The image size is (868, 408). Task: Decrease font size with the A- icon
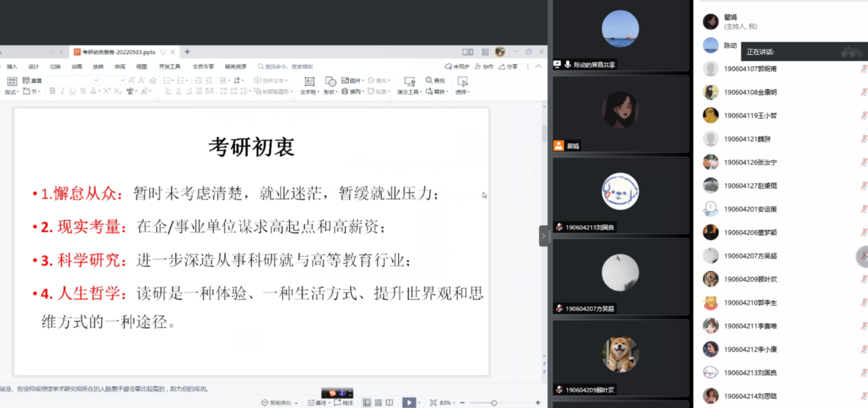click(141, 80)
